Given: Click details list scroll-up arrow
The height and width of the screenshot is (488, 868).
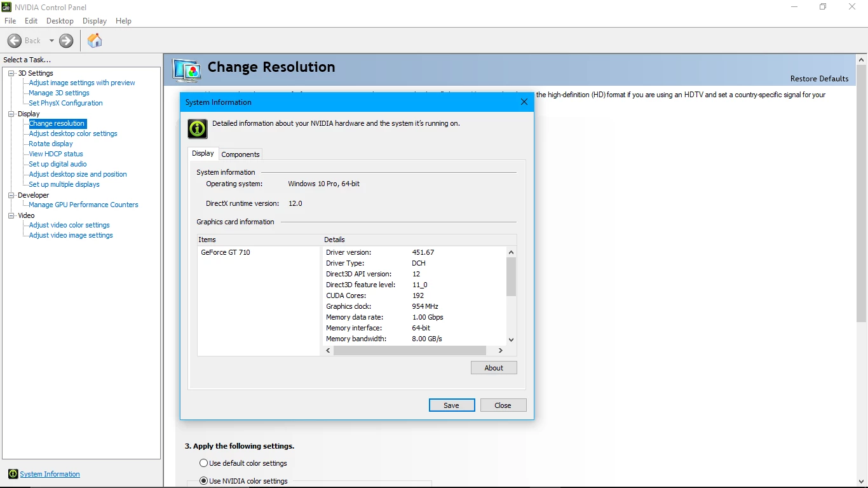Looking at the screenshot, I should [512, 252].
